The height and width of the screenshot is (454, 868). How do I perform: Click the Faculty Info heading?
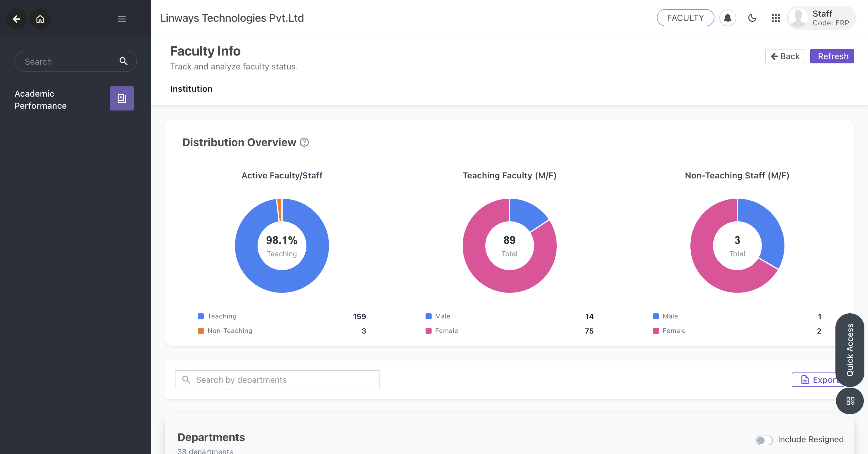pos(205,51)
